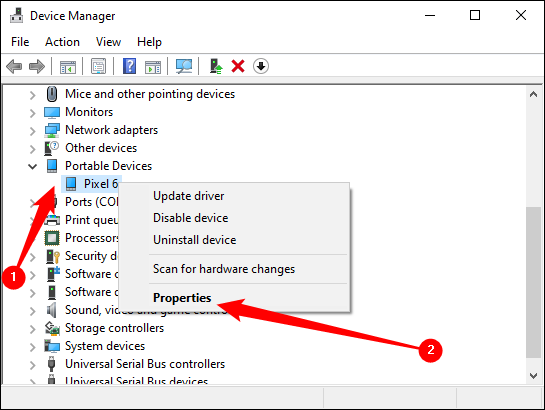Viewport: 545px width, 410px height.
Task: Open the Action menu
Action: tap(62, 42)
